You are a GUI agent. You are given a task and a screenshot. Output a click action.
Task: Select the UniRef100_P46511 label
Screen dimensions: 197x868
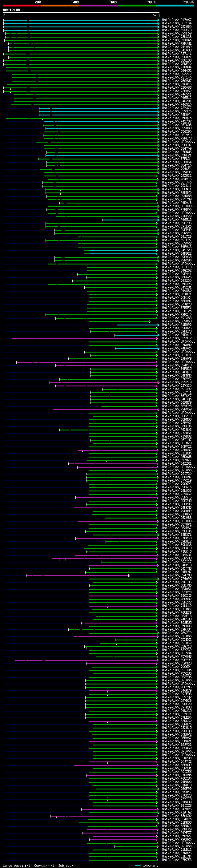pyautogui.click(x=177, y=94)
